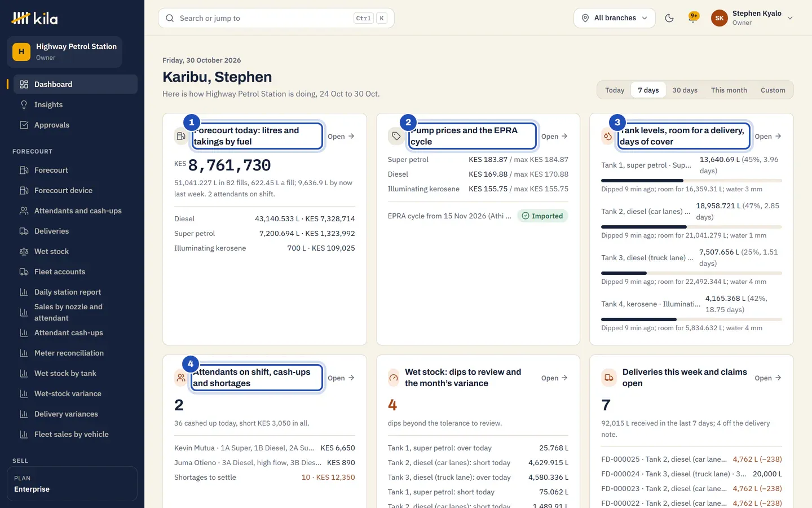
Task: Open the Deliveries this week card
Action: click(x=768, y=378)
